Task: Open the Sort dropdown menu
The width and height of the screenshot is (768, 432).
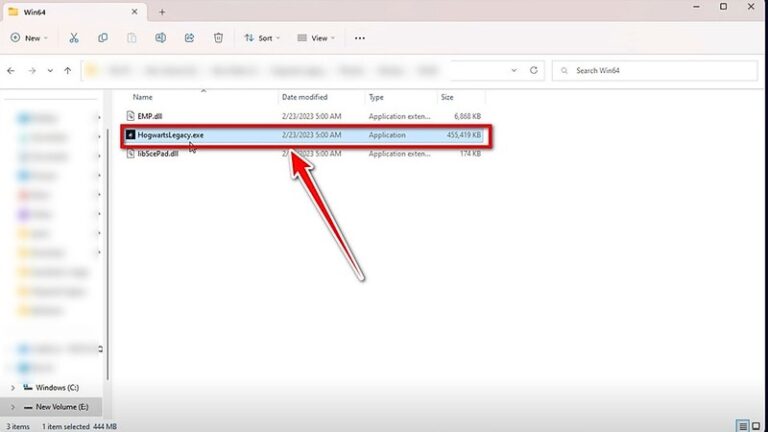Action: (x=262, y=38)
